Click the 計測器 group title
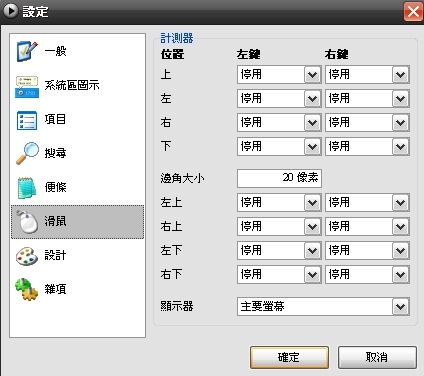Screen dimensions: 424x376 177,38
